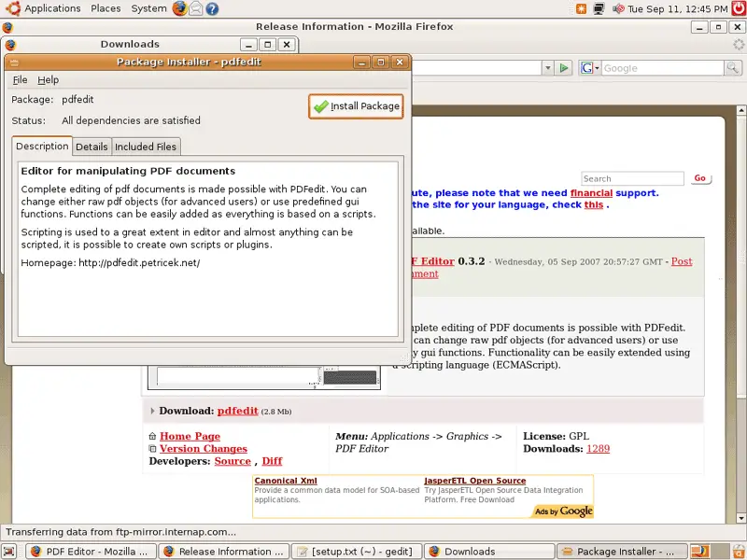The image size is (747, 560).
Task: Click the scroll-up arrow of the page scrollbar
Action: click(741, 110)
